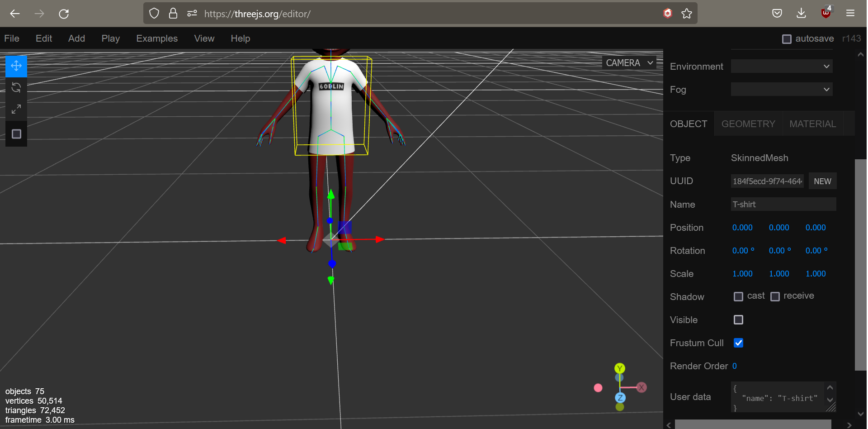Open the CAMERA dropdown
Viewport: 868px width, 429px height.
click(x=629, y=62)
